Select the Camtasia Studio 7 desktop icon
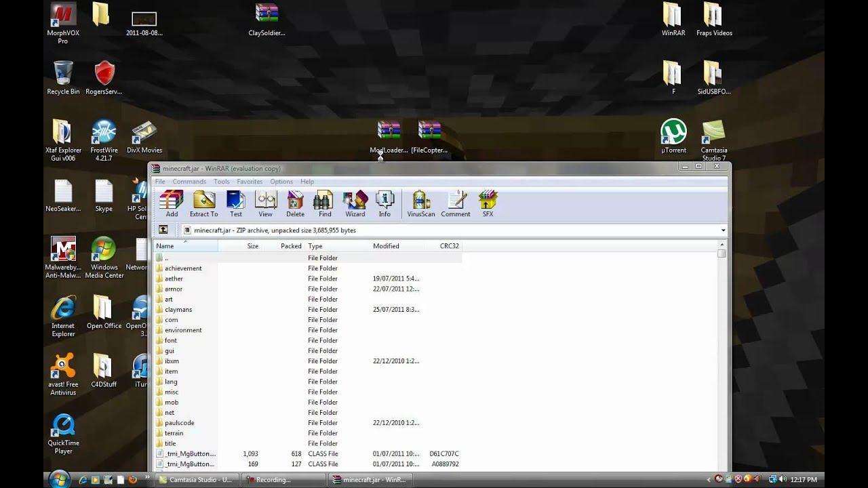868x488 pixels. (x=713, y=141)
